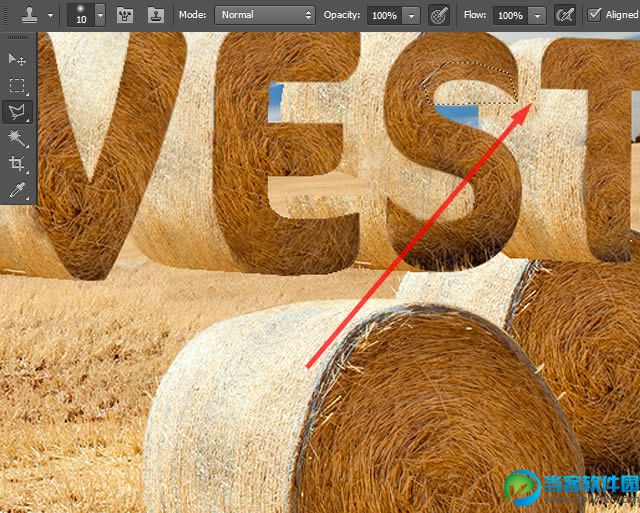Image resolution: width=640 pixels, height=513 pixels.
Task: Toggle the Brush panel icon
Action: [125, 16]
